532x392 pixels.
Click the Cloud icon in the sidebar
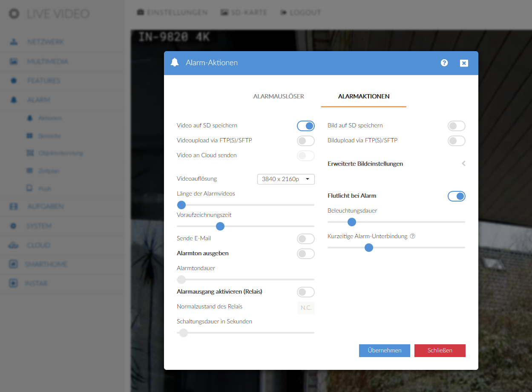[14, 245]
